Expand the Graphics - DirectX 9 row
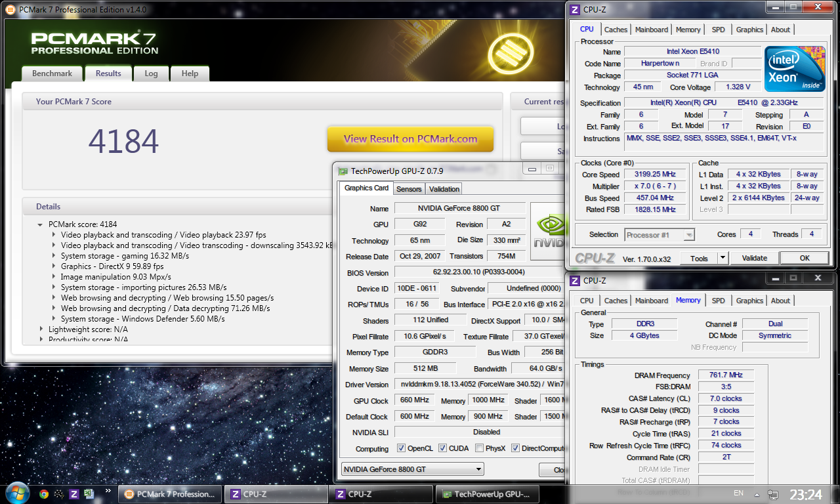This screenshot has height=504, width=840. [x=54, y=266]
